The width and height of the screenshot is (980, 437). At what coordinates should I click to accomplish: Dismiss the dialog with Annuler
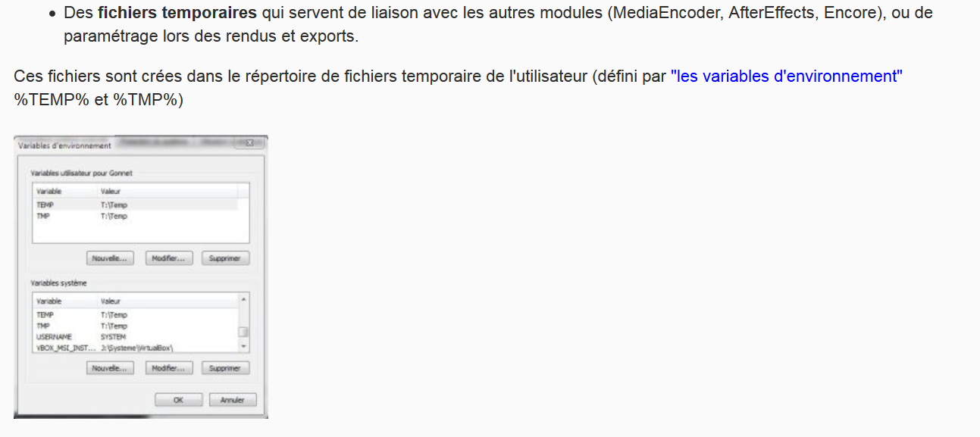click(233, 400)
